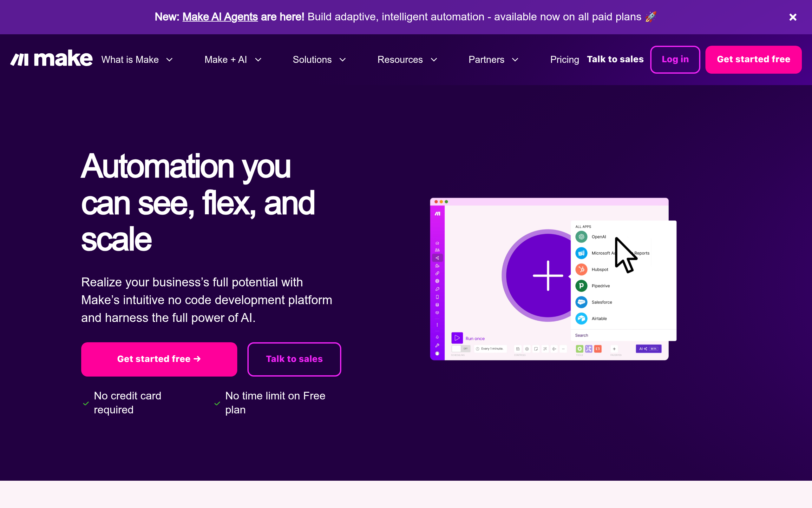This screenshot has height=508, width=812.
Task: Click the highlighted scenarios share icon in sidebar
Action: 437,258
